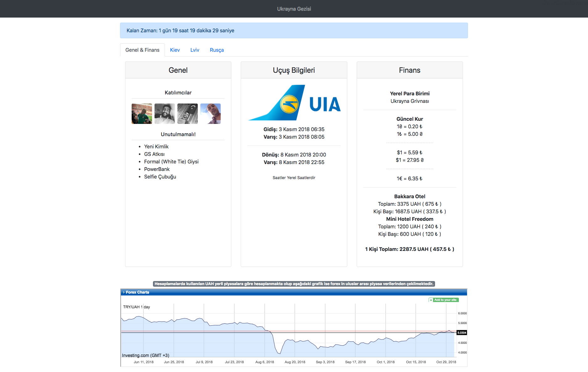The height and width of the screenshot is (372, 588).
Task: Open the Forex Charts header link
Action: 137,292
